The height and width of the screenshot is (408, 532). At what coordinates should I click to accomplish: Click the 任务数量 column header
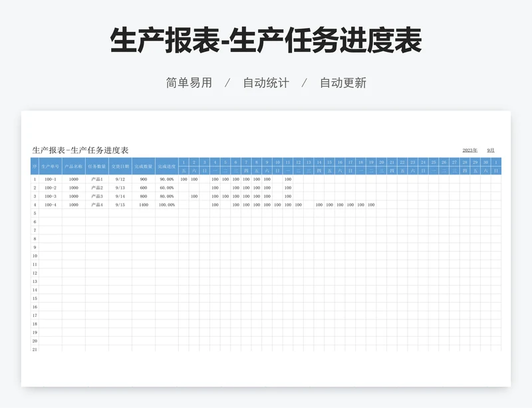point(97,166)
